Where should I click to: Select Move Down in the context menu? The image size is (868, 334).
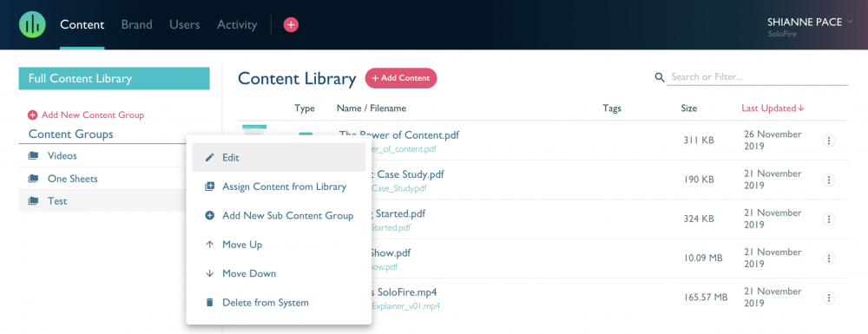click(x=279, y=274)
